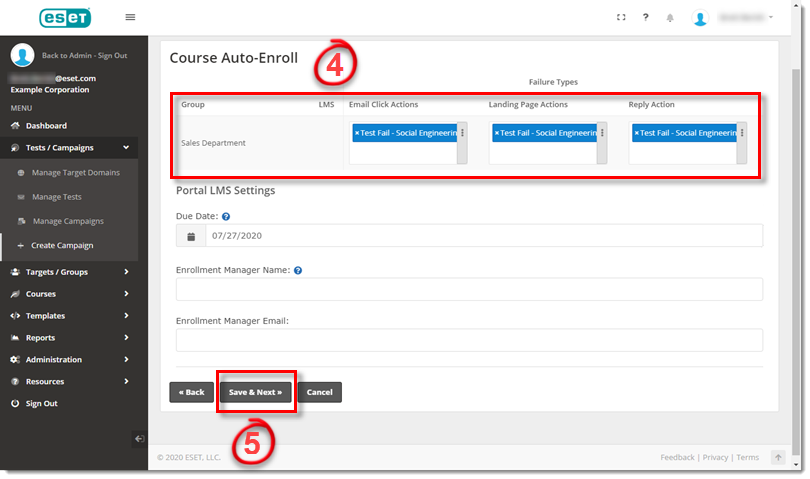
Task: Open Manage Campaigns menu item
Action: pyautogui.click(x=68, y=221)
